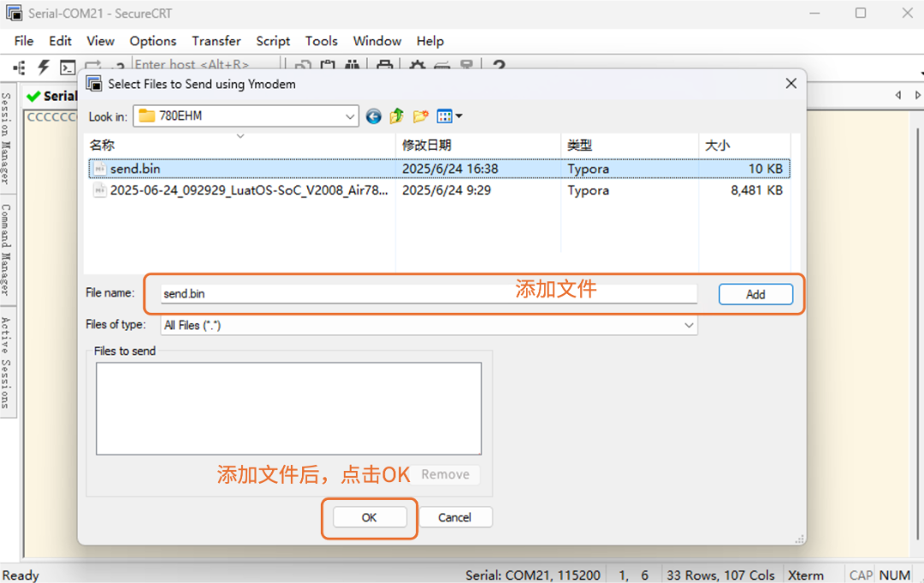Open the view menu arrow next to list icon

(459, 115)
